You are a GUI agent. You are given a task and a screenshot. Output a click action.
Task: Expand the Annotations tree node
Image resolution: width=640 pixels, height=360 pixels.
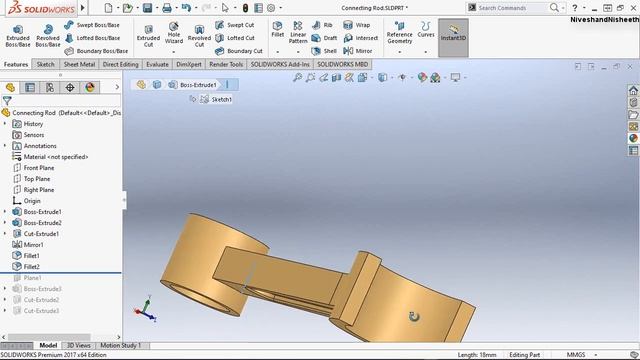point(5,146)
